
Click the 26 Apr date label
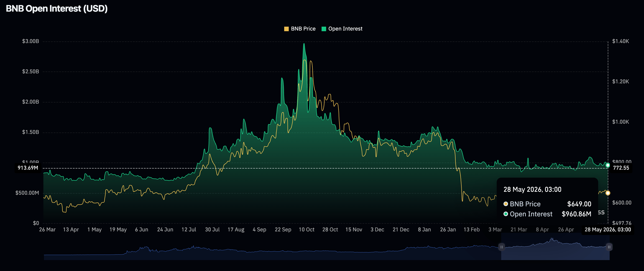[x=566, y=230]
